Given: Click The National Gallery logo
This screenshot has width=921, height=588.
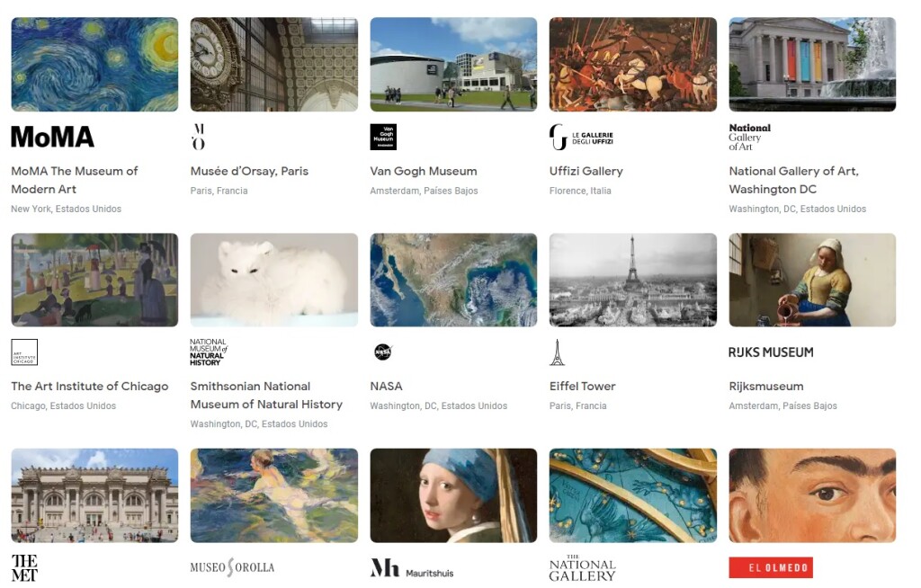Looking at the screenshot, I should [x=582, y=568].
